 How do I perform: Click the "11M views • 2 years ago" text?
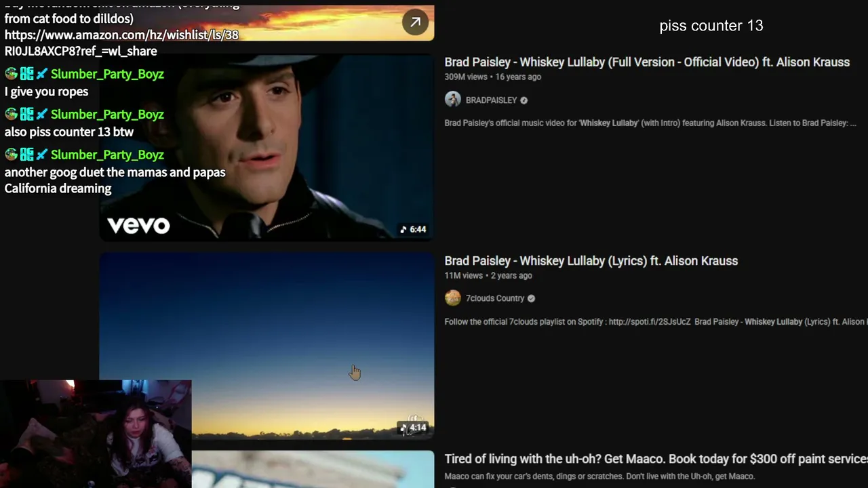[x=488, y=275]
